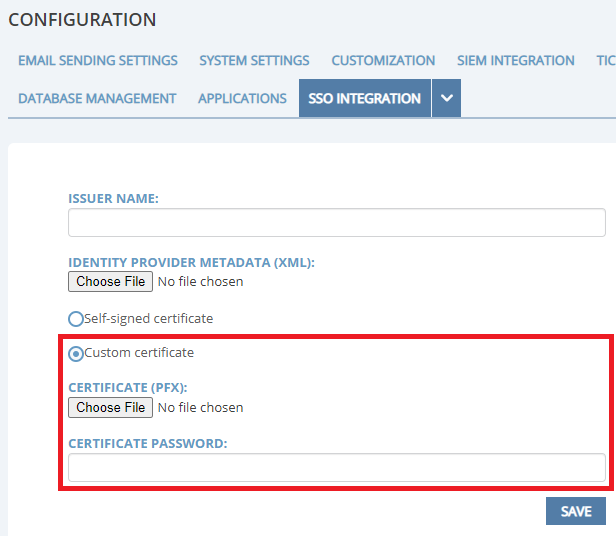Click the Certificate Password label
Image resolution: width=616 pixels, height=536 pixels.
point(148,443)
